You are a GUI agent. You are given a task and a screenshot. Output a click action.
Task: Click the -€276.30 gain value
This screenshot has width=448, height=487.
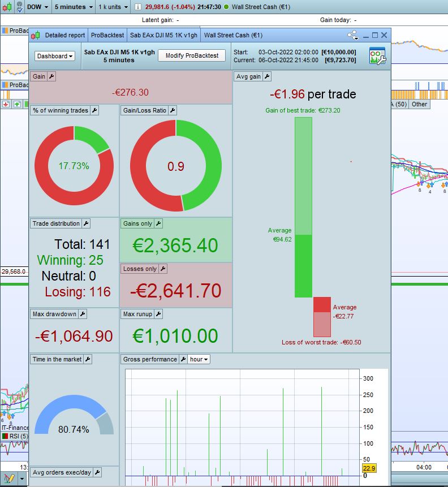(131, 92)
